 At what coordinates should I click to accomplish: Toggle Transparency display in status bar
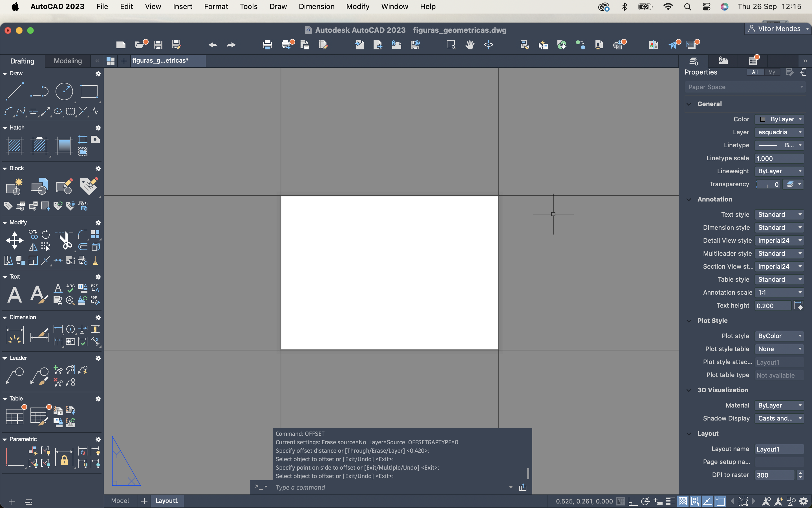683,501
